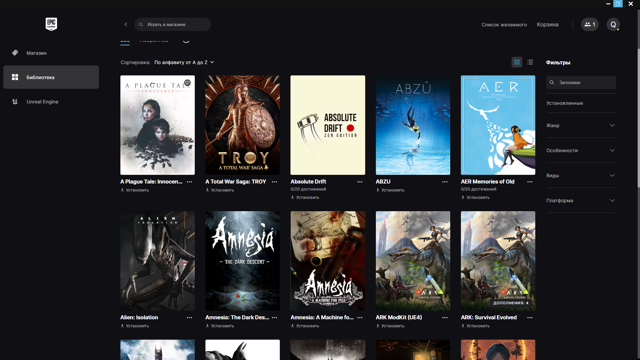Click the Epic Games logo icon
The height and width of the screenshot is (360, 640).
[51, 24]
